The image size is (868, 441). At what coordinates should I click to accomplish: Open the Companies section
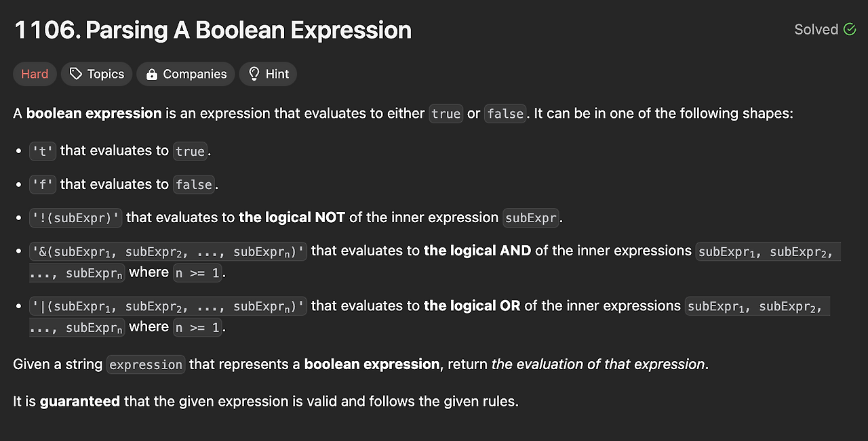pyautogui.click(x=185, y=74)
